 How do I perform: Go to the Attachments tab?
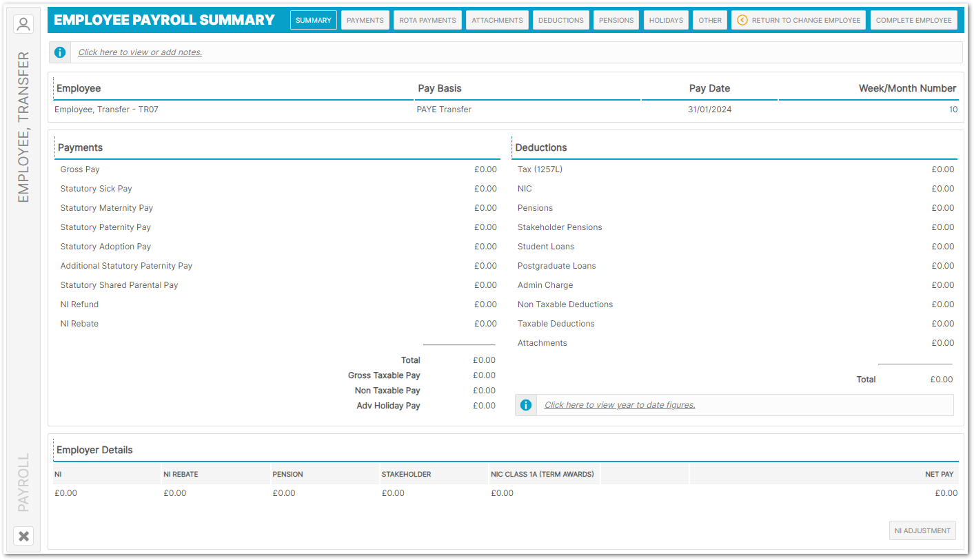point(497,20)
